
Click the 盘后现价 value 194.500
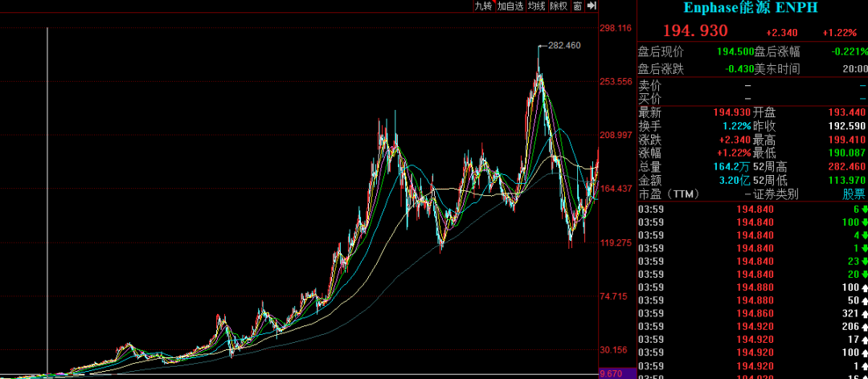point(735,51)
